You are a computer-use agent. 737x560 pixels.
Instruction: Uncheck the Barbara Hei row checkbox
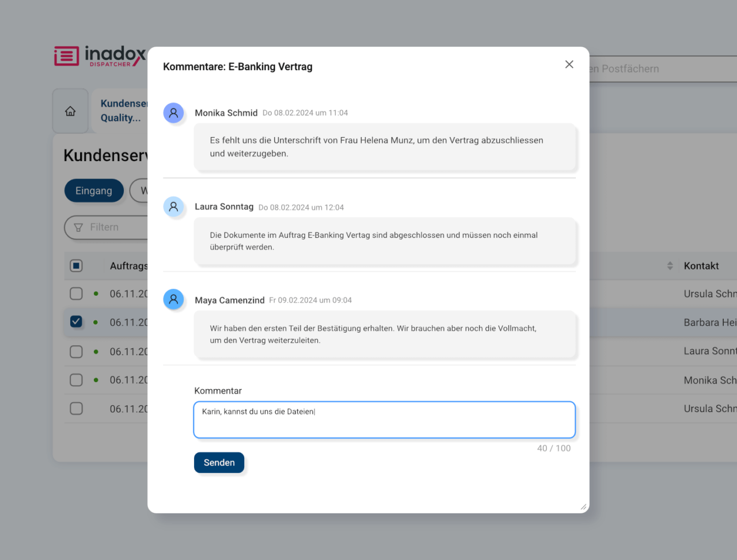pyautogui.click(x=76, y=322)
